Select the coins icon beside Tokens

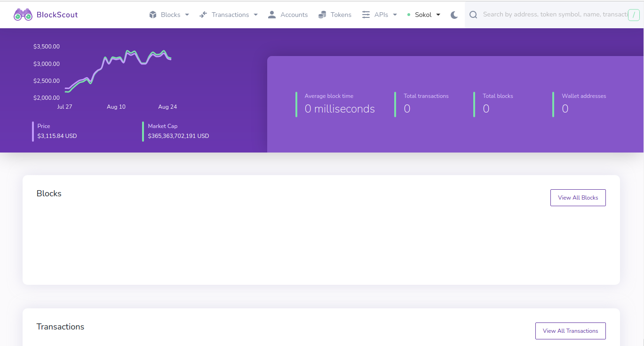coord(322,14)
